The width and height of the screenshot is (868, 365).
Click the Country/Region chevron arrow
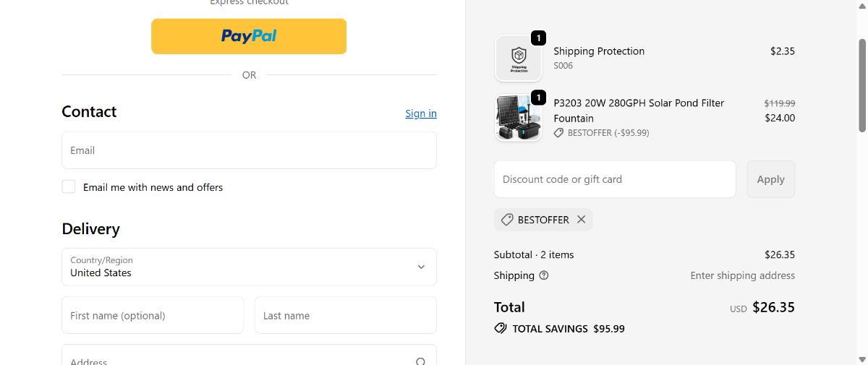click(x=421, y=267)
